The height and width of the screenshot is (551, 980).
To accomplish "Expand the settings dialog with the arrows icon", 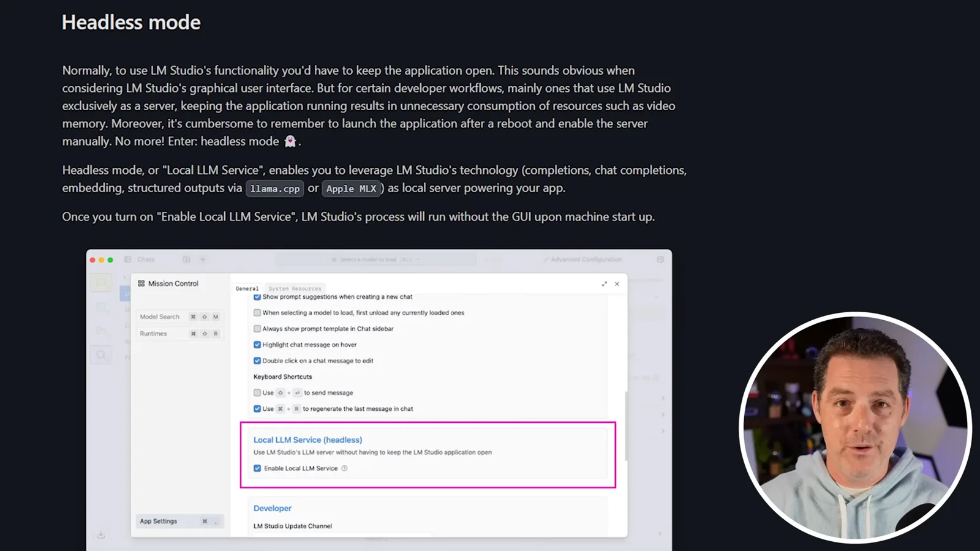I will tap(605, 283).
